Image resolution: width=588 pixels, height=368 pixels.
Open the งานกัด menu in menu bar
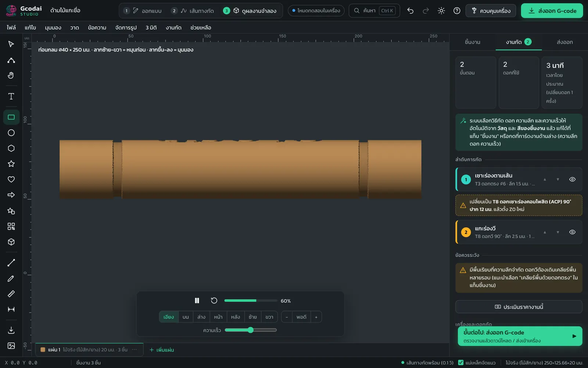(x=173, y=28)
